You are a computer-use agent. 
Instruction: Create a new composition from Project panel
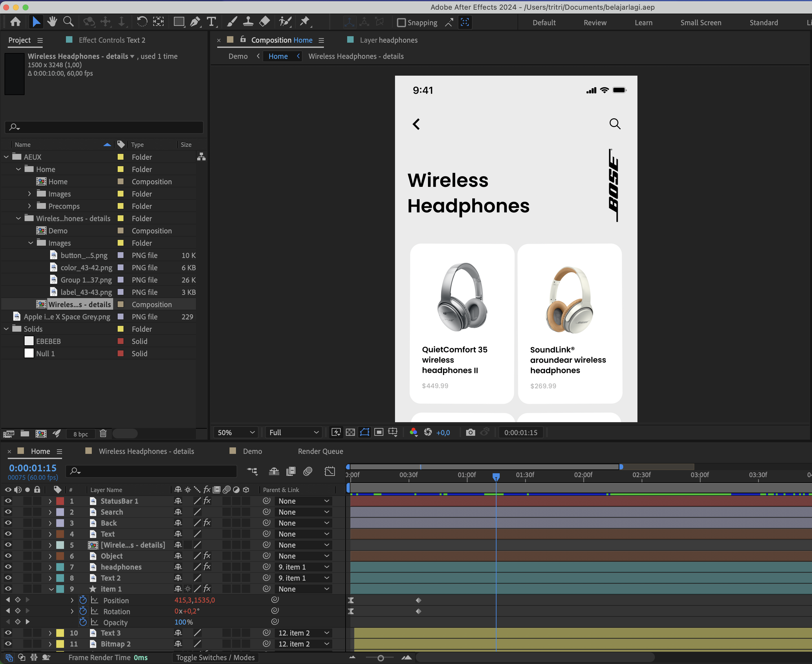(x=41, y=434)
